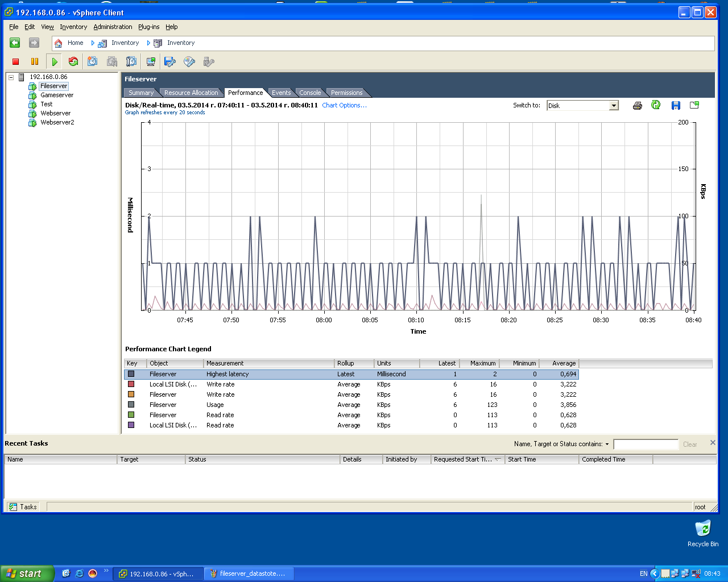
Task: Click breadcrumb arrow before second Inventory
Action: click(x=148, y=43)
